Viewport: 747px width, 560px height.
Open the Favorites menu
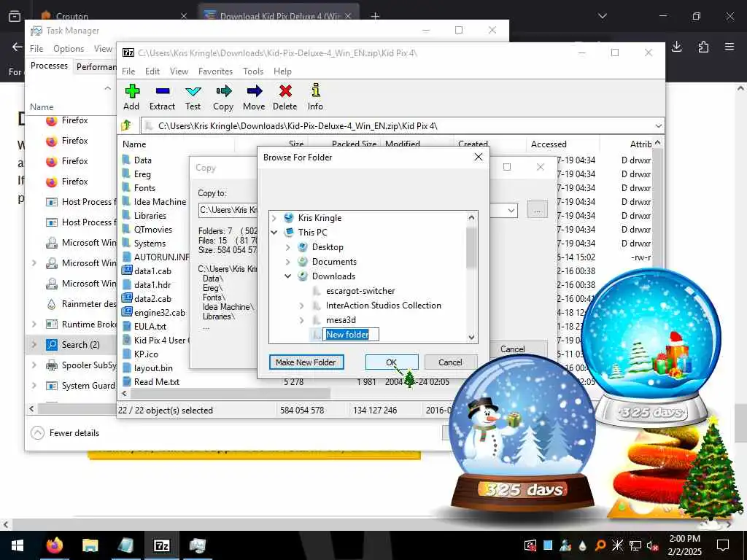coord(215,71)
